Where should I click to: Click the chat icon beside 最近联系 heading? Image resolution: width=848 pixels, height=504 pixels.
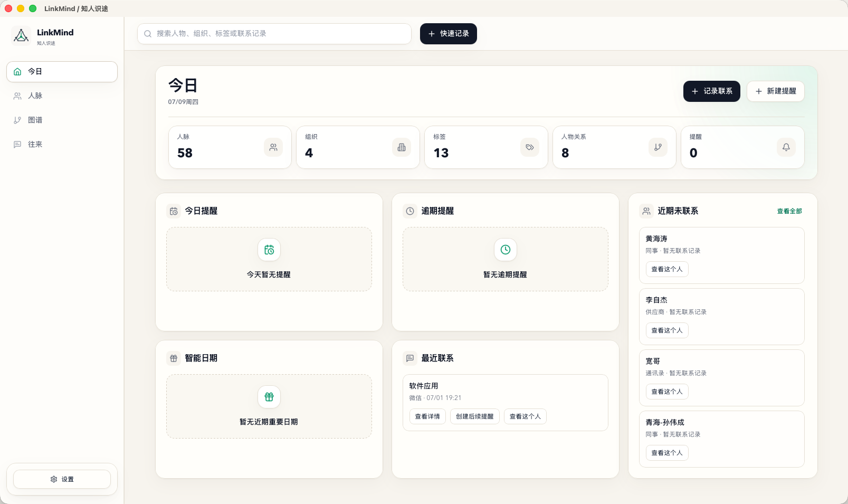coord(410,358)
